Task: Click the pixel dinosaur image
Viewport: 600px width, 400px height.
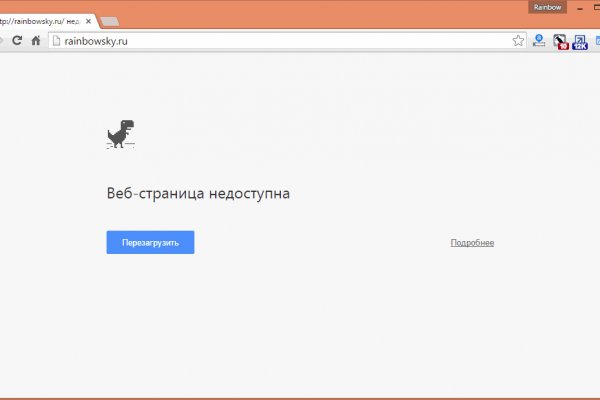Action: point(120,135)
